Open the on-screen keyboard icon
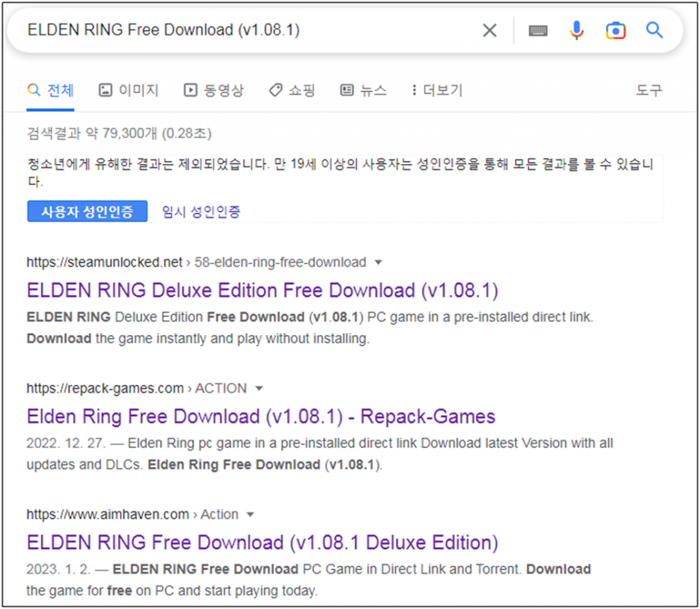Screen dimensions: 700x609 click(x=538, y=30)
